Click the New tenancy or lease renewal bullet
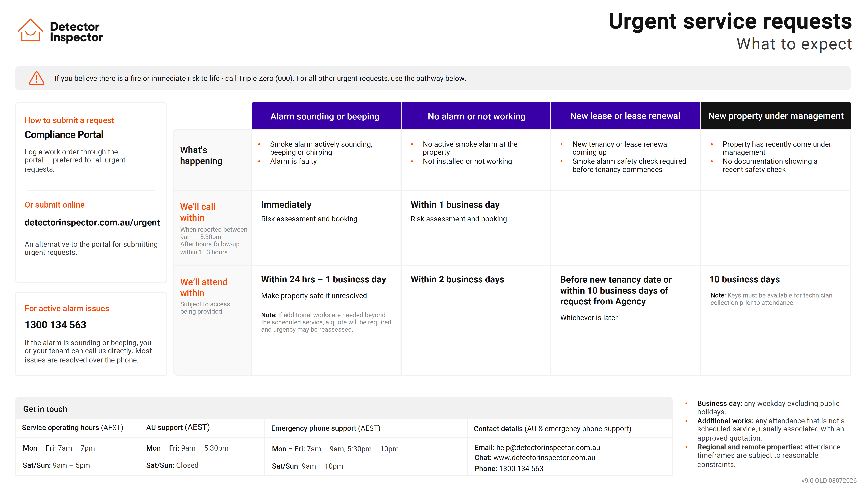Screen dimensions: 868x488 pyautogui.click(x=620, y=148)
